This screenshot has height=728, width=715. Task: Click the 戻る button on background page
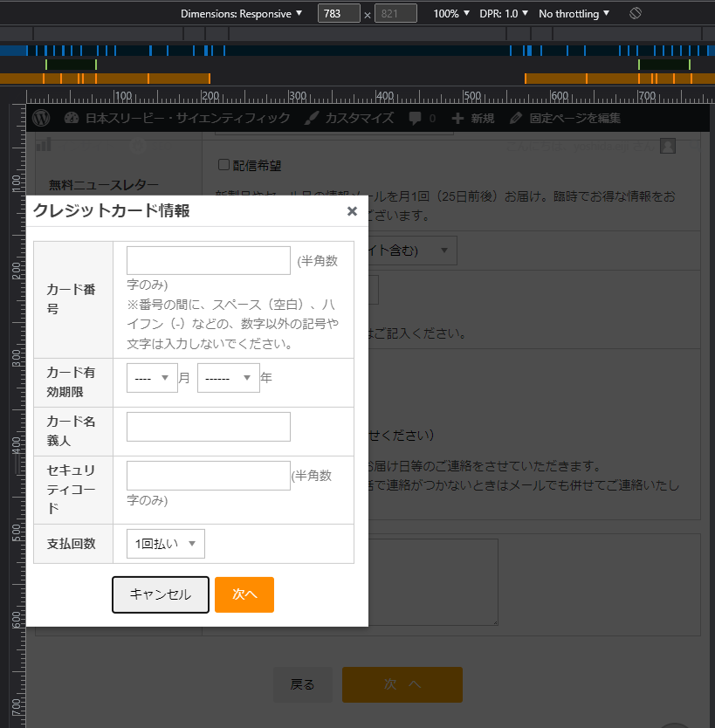click(303, 685)
